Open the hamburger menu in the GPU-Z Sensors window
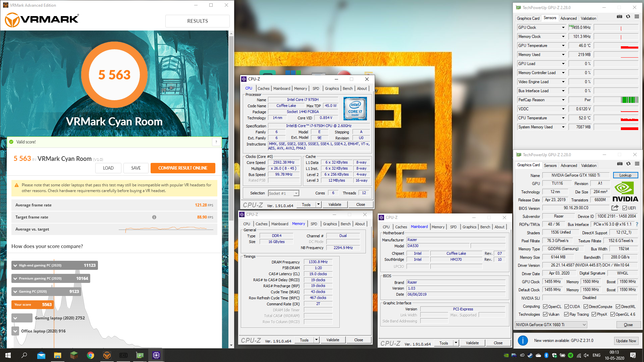Viewport: 644px width, 362px height. pos(637,17)
